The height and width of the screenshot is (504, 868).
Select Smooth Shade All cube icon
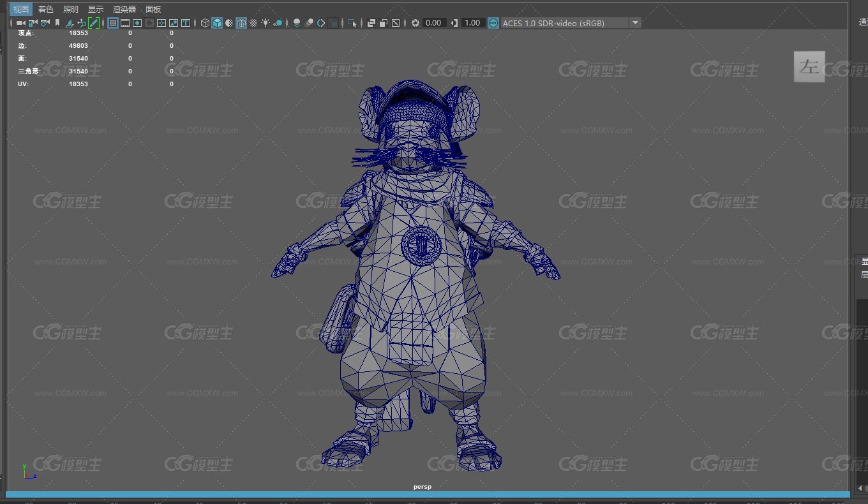pyautogui.click(x=217, y=23)
